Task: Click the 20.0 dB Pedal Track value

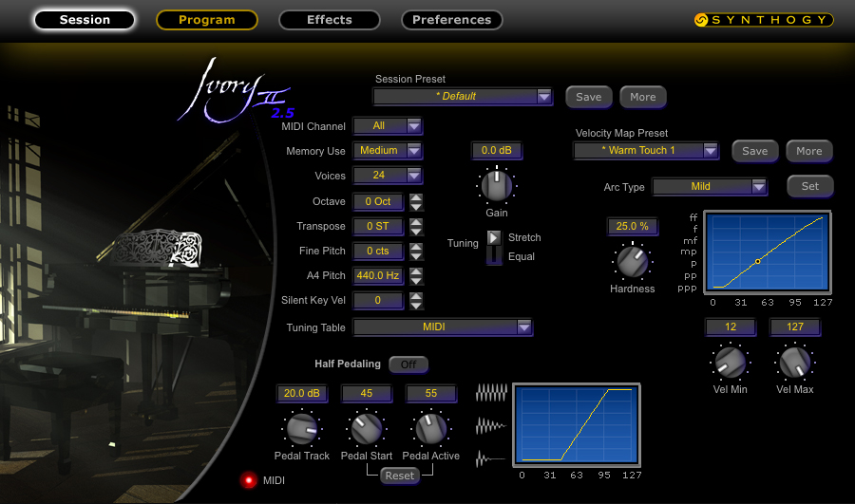Action: pos(302,393)
